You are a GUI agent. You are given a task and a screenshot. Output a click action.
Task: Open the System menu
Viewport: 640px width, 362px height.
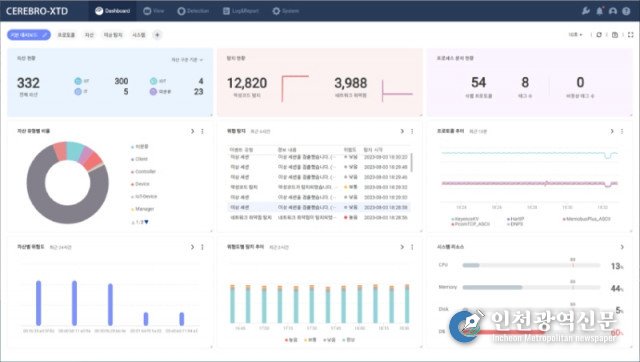point(286,11)
